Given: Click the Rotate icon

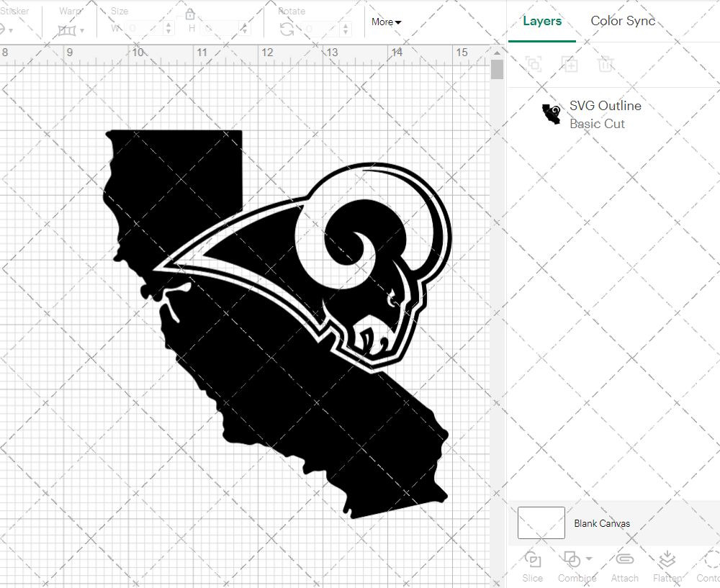Looking at the screenshot, I should click(x=287, y=30).
